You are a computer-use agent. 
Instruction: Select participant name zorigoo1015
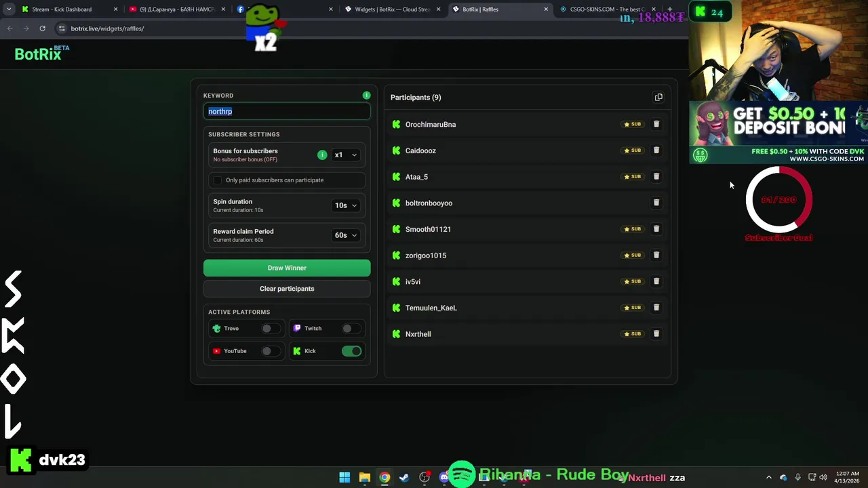426,256
